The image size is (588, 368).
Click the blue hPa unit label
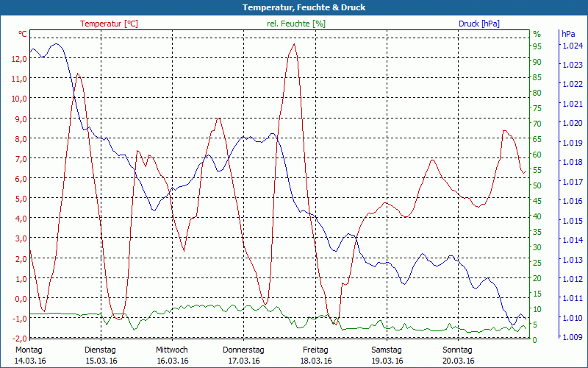click(568, 34)
